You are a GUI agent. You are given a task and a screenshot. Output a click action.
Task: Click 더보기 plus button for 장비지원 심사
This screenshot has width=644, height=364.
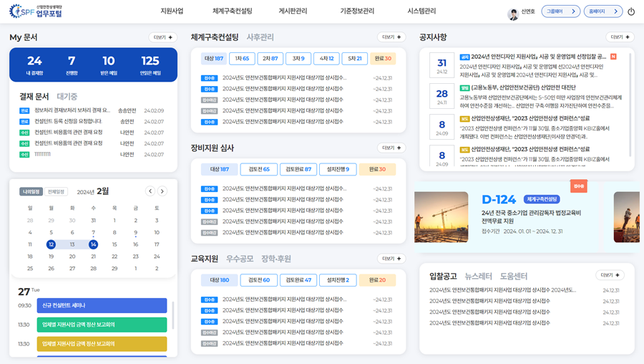[x=391, y=148]
